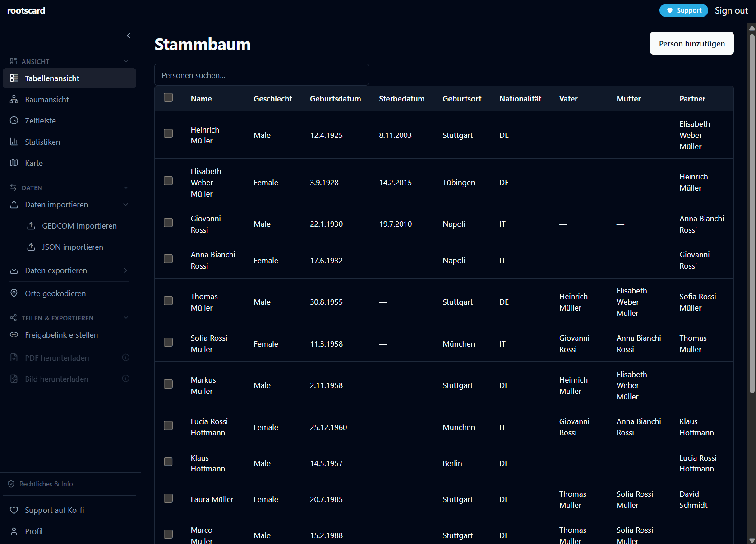Viewport: 756px width, 544px height.
Task: Click the Baumansicht tree icon
Action: click(x=14, y=100)
